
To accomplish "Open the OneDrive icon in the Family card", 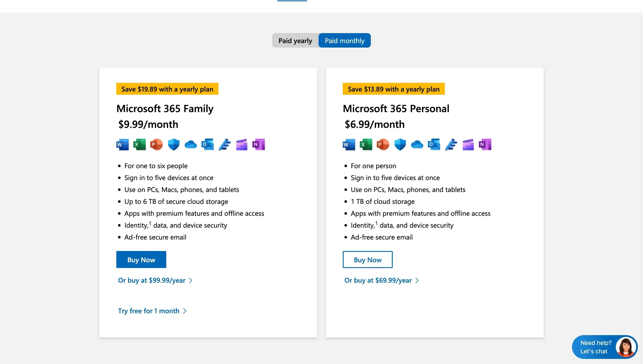I will coord(191,144).
